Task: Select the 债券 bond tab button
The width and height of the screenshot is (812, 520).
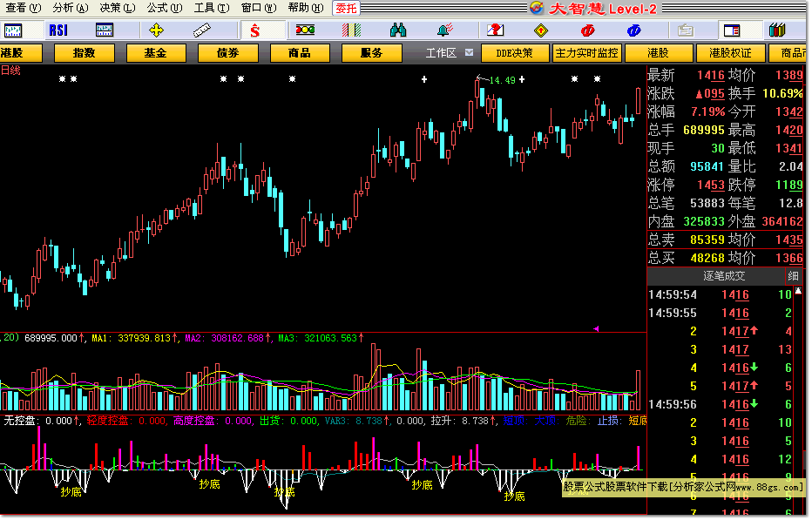Action: (228, 53)
